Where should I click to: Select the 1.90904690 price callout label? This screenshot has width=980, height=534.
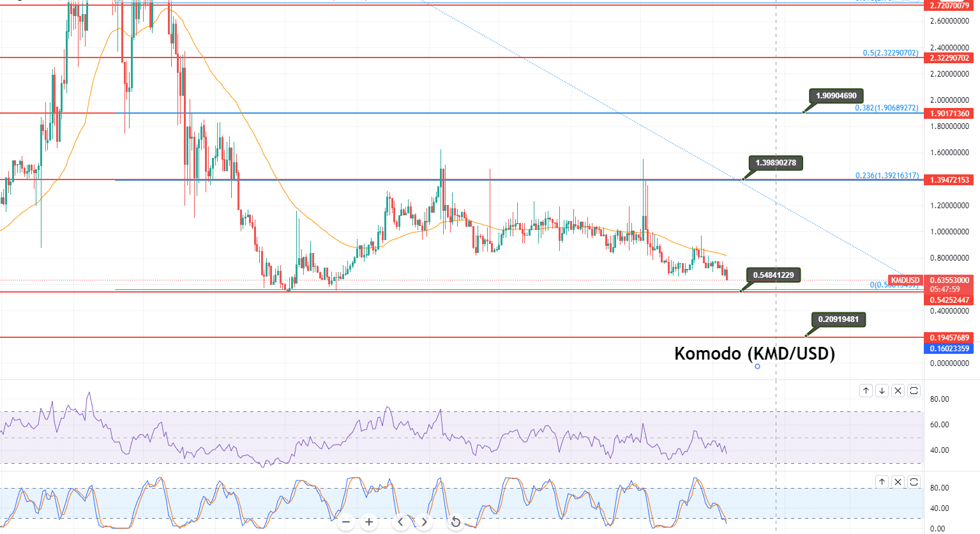tap(836, 96)
